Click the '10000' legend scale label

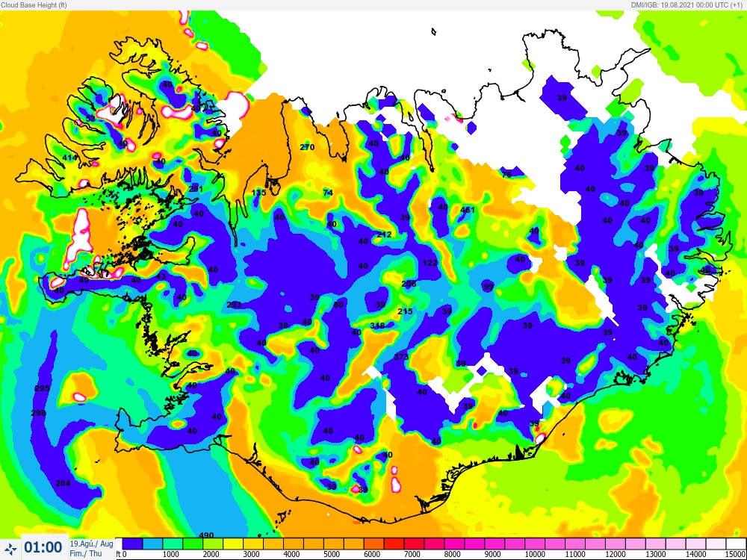coord(535,555)
